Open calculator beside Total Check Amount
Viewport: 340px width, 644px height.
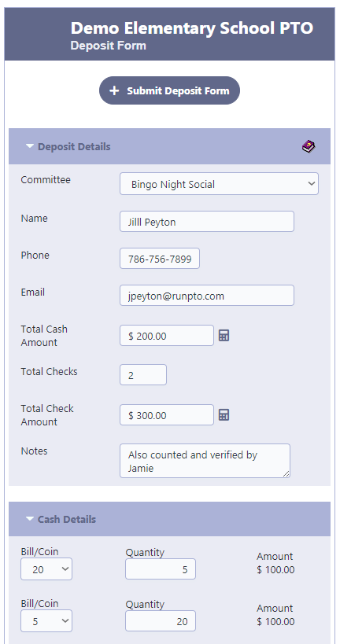(224, 415)
